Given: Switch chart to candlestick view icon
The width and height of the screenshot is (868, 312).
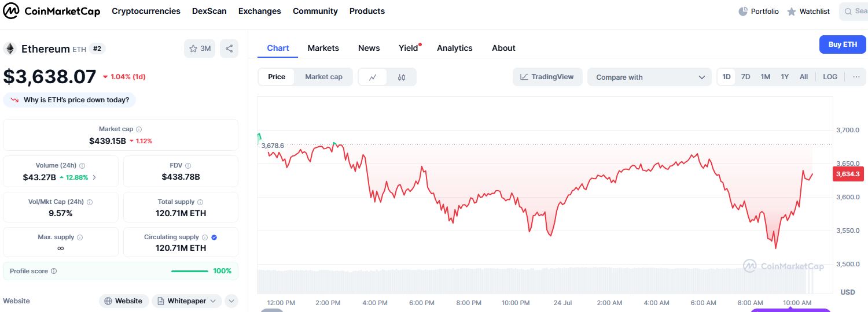Looking at the screenshot, I should [402, 77].
